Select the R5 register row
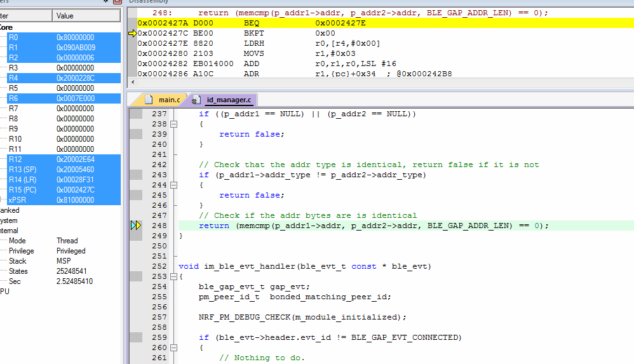This screenshot has width=634, height=364. click(64, 88)
